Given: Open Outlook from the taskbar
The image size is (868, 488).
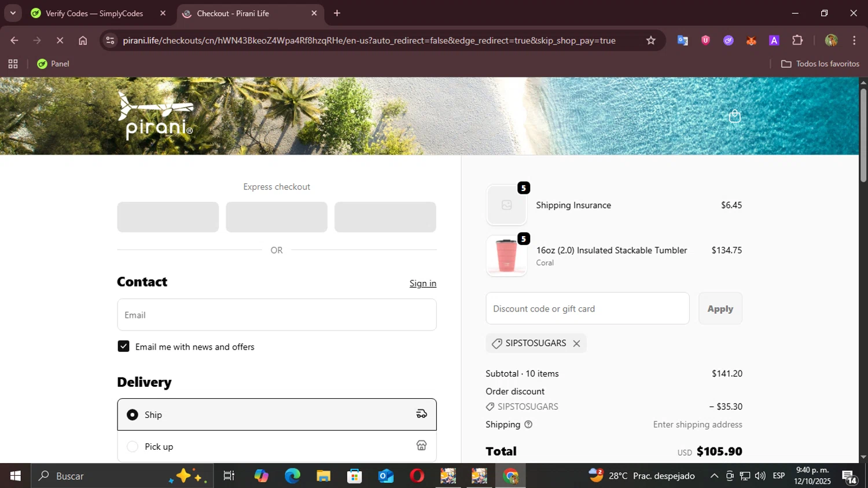Looking at the screenshot, I should (x=386, y=476).
